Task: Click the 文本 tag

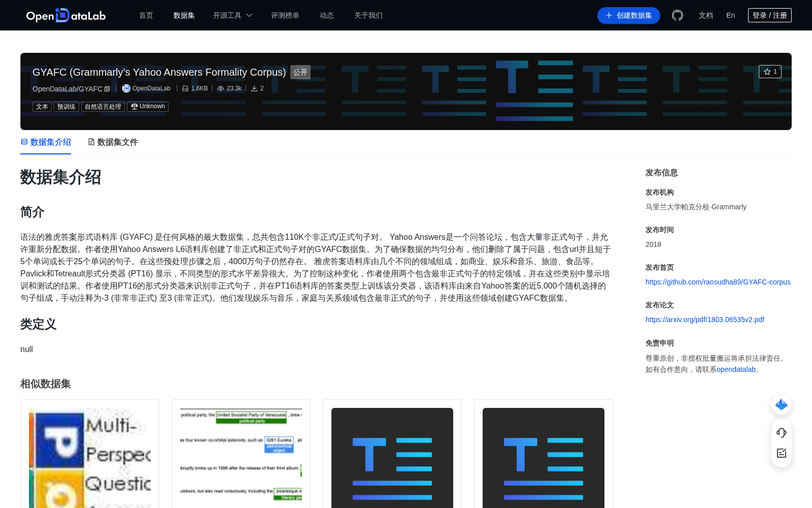Action: pyautogui.click(x=42, y=107)
